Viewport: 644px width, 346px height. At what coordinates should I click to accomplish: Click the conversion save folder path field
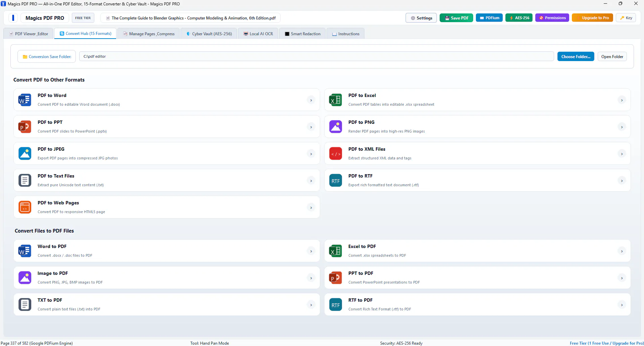coord(316,56)
